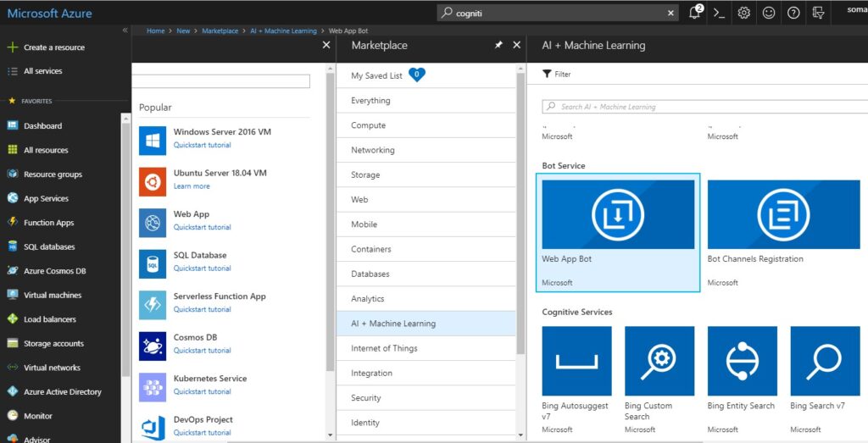Open Dashboard in the favorites sidebar
Viewport: 868px width, 443px height.
42,125
